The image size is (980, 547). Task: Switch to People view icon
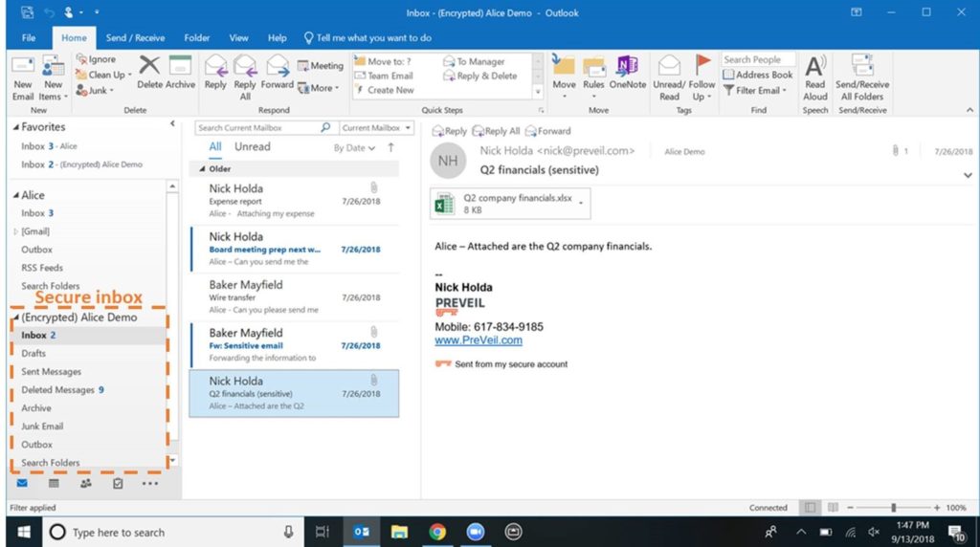click(85, 483)
